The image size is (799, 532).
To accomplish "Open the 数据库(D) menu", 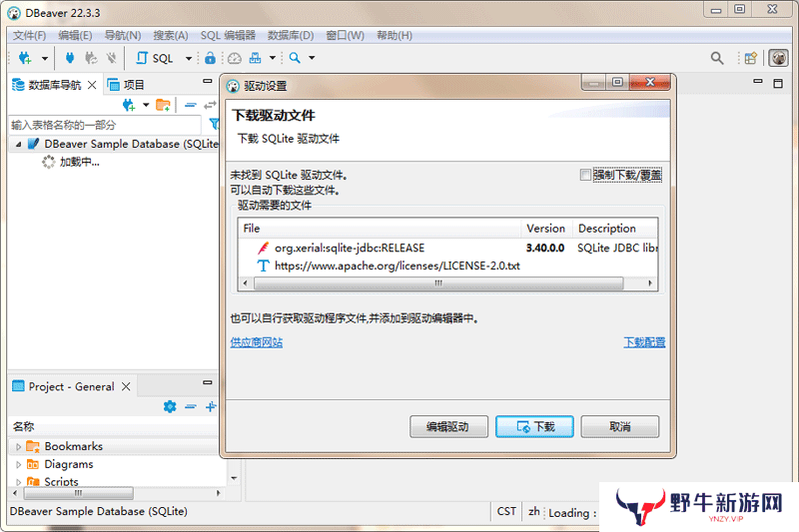I will (x=291, y=36).
